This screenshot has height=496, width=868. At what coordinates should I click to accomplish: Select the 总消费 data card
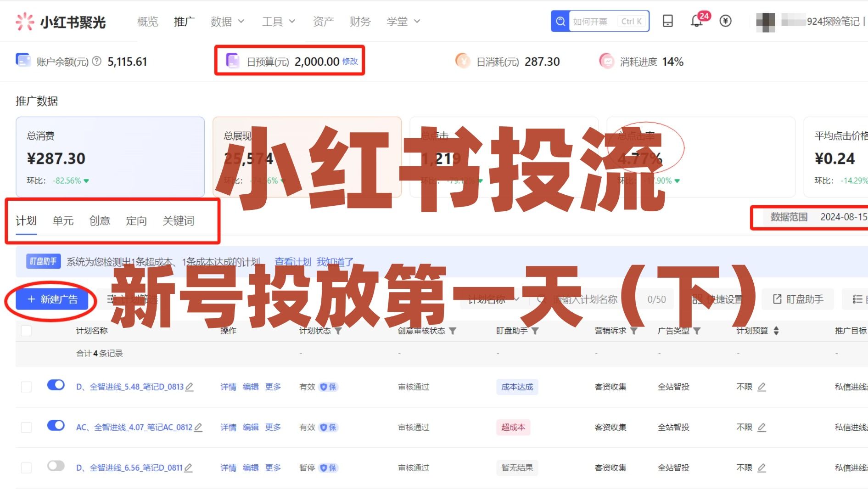click(x=110, y=157)
